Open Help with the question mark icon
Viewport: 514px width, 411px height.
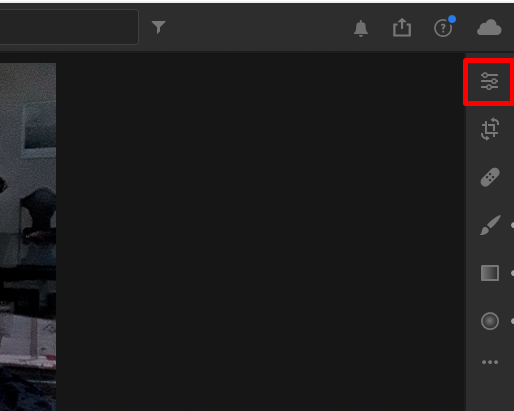(x=443, y=28)
